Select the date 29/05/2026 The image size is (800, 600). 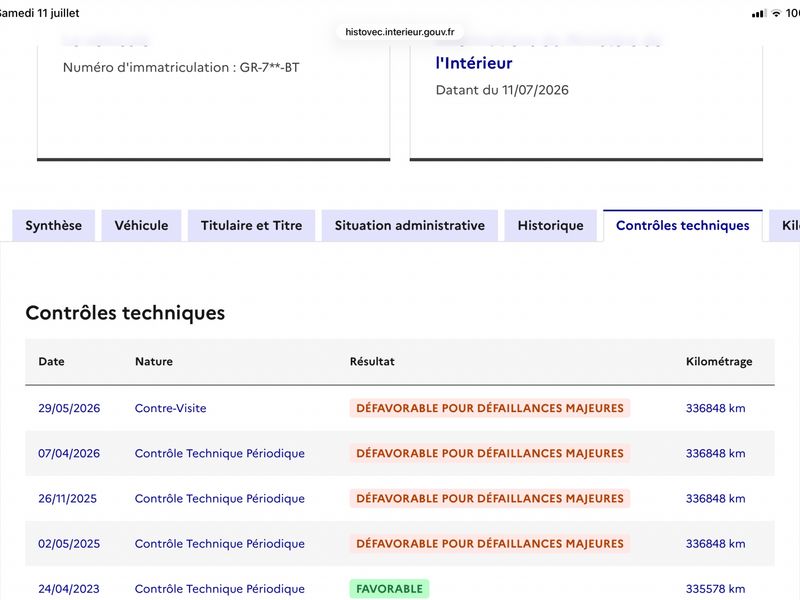(x=69, y=408)
